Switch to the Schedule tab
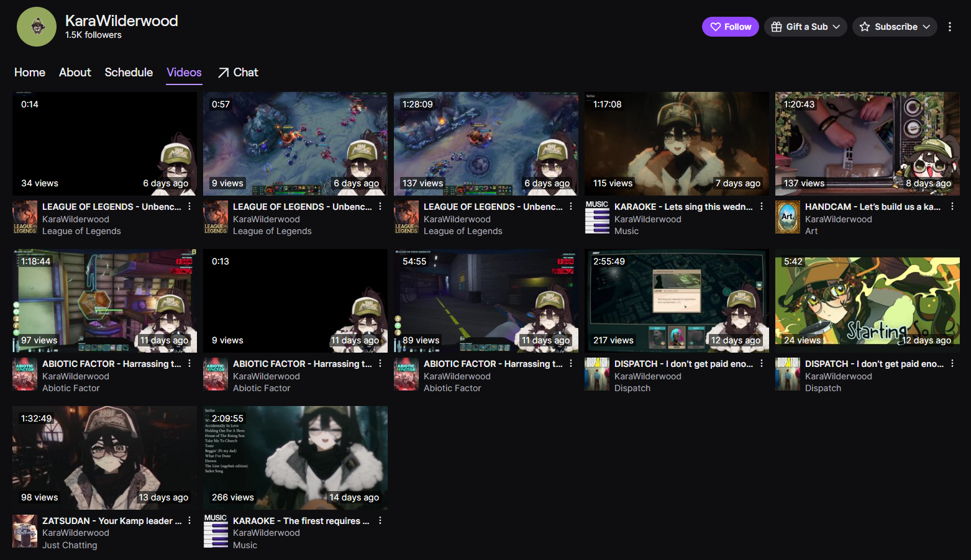This screenshot has width=971, height=560. (x=129, y=73)
